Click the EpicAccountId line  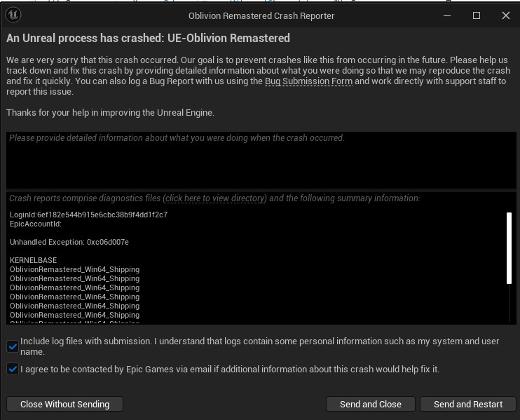pos(36,224)
